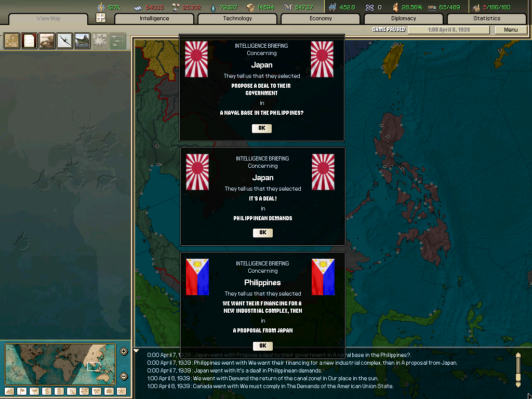532x399 pixels.
Task: Toggle the explosion battles icon
Action: click(99, 41)
